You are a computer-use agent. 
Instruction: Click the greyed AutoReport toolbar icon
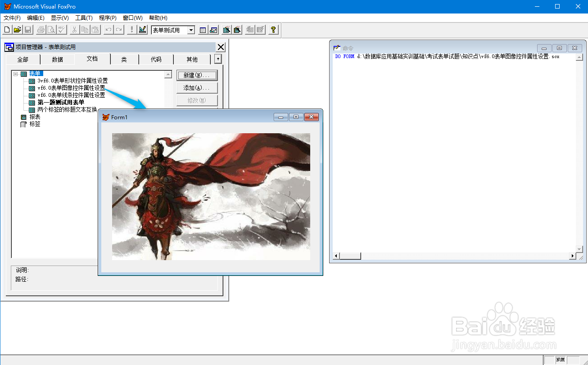260,30
